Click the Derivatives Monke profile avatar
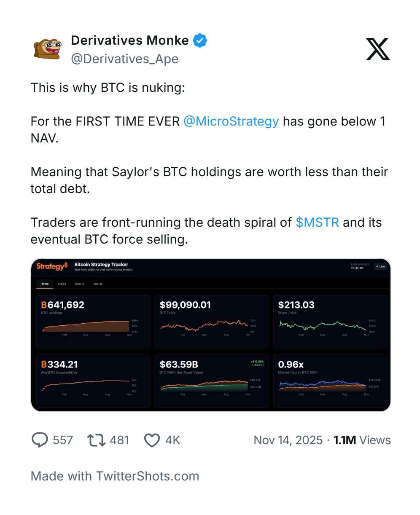 pos(48,49)
